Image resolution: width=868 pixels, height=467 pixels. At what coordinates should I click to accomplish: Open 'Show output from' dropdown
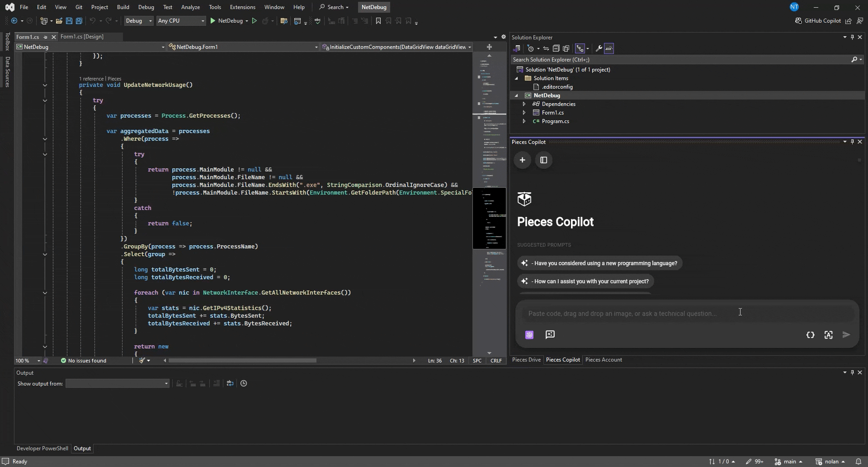118,384
